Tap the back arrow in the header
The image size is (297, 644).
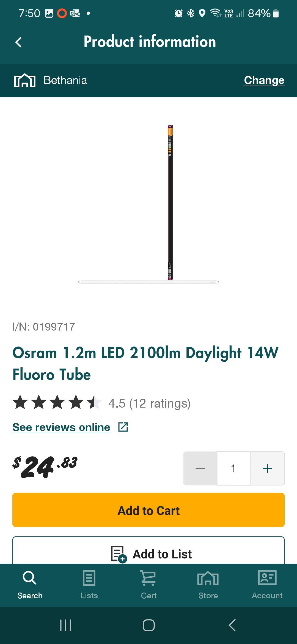tap(19, 42)
